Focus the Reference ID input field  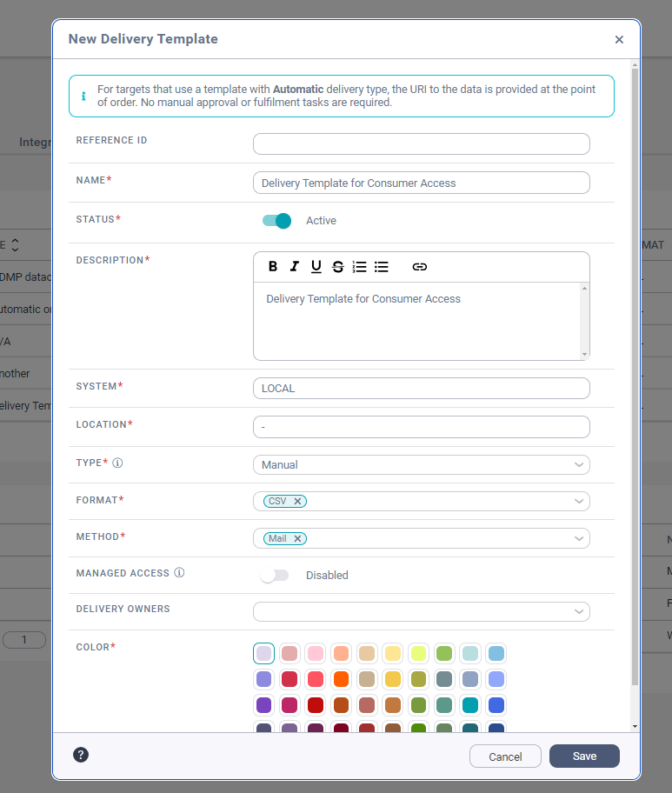tap(422, 144)
